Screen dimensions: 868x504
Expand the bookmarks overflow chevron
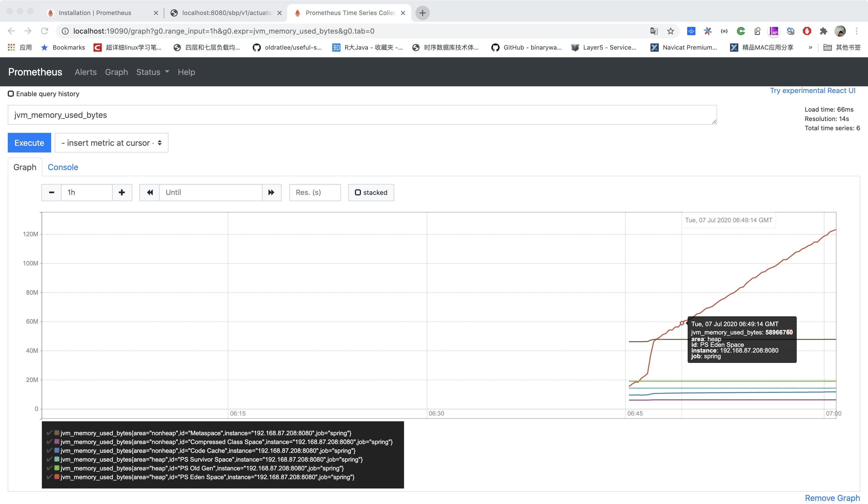[810, 48]
